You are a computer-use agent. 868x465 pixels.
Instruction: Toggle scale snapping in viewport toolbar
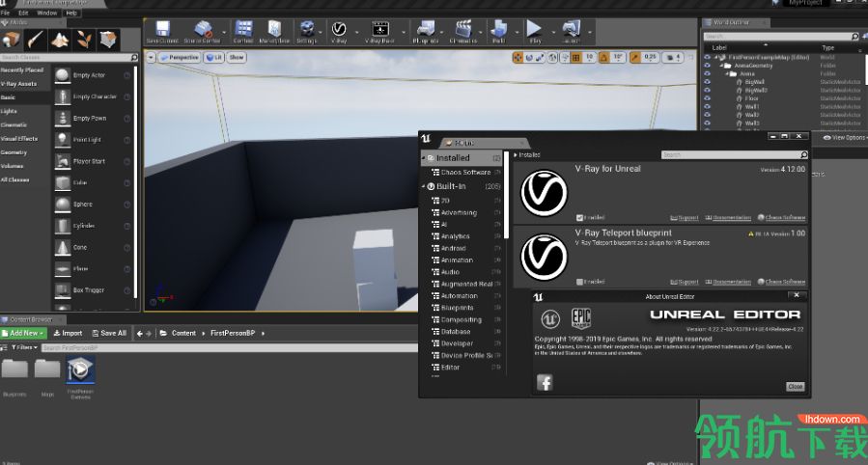[635, 57]
